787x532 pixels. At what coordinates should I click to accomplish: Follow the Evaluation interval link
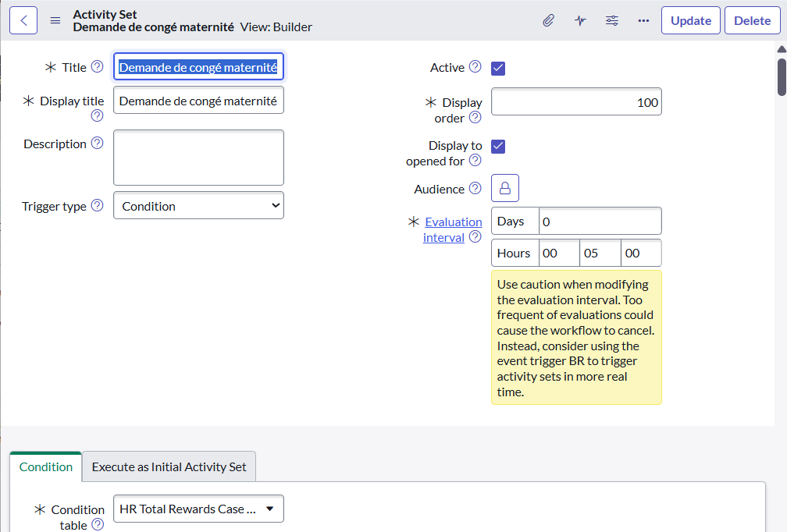[453, 229]
